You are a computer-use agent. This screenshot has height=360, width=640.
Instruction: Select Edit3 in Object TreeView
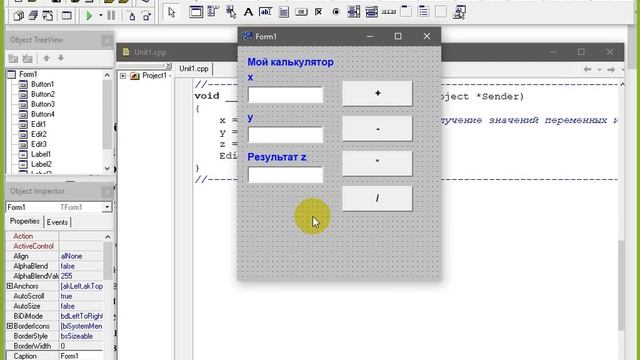coord(38,144)
